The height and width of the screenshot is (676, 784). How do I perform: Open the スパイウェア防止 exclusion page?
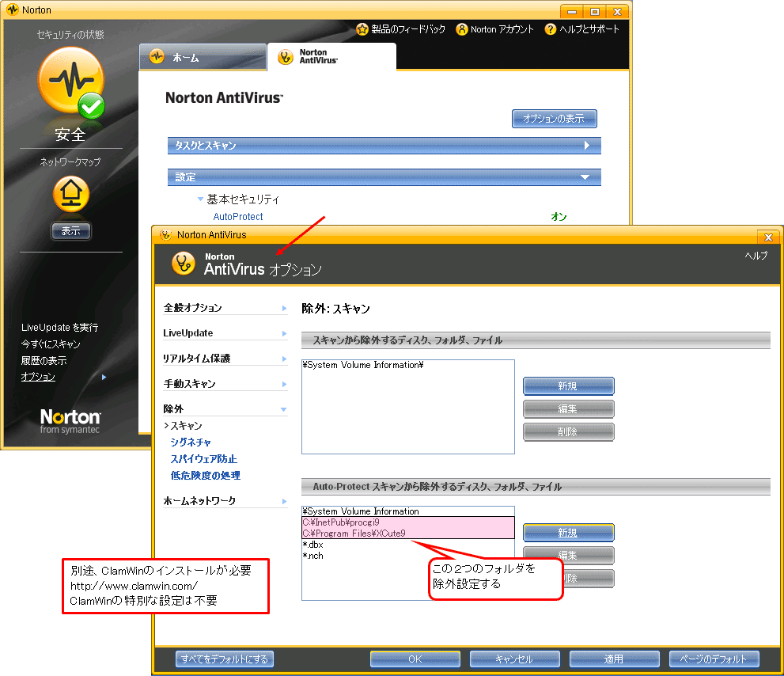(x=203, y=459)
